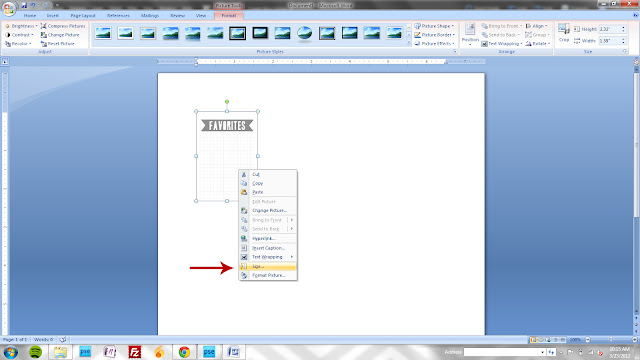The width and height of the screenshot is (640, 360).
Task: Choose Size... in the context menu
Action: tap(268, 267)
